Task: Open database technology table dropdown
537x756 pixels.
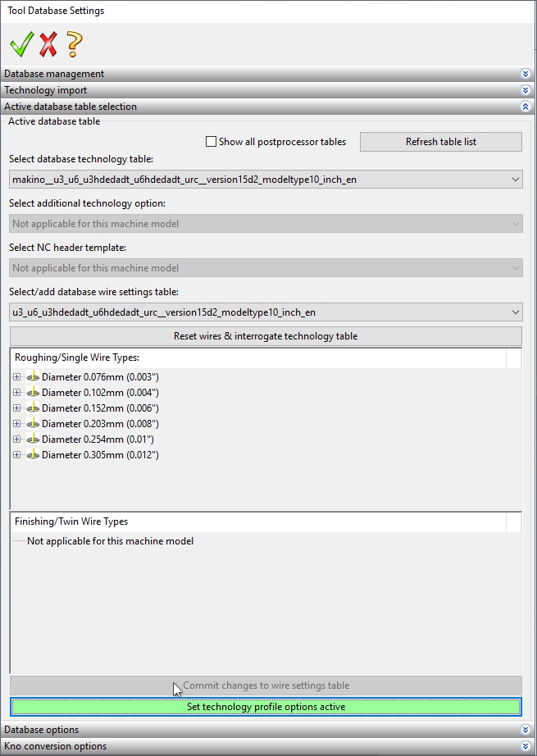Action: (x=266, y=180)
